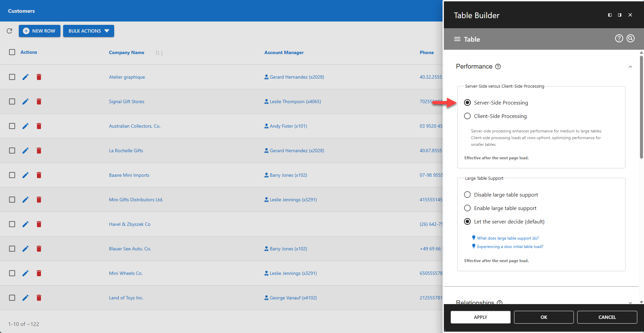Select Client-Side Processing
This screenshot has height=333, width=644.
point(467,116)
